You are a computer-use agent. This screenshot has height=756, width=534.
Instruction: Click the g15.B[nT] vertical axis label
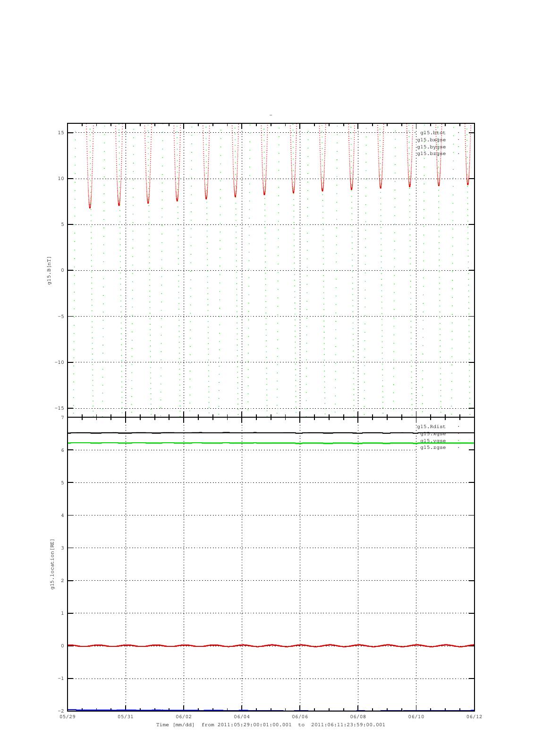pyautogui.click(x=49, y=270)
